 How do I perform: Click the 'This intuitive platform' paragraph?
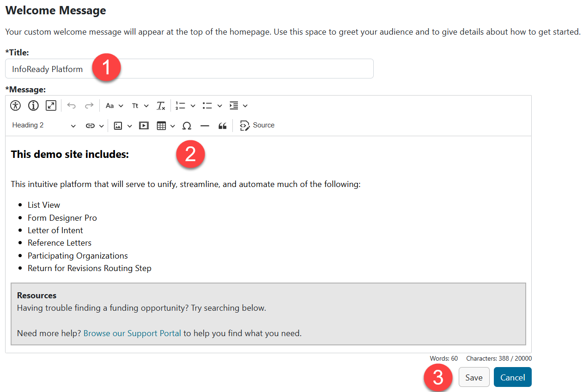point(186,184)
